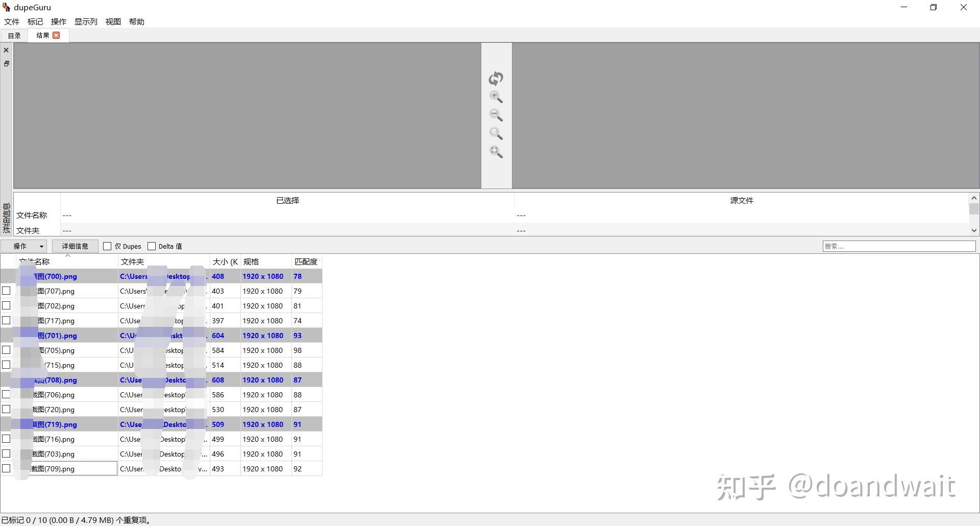The image size is (980, 526).
Task: Close the details panel with X icon
Action: point(6,50)
